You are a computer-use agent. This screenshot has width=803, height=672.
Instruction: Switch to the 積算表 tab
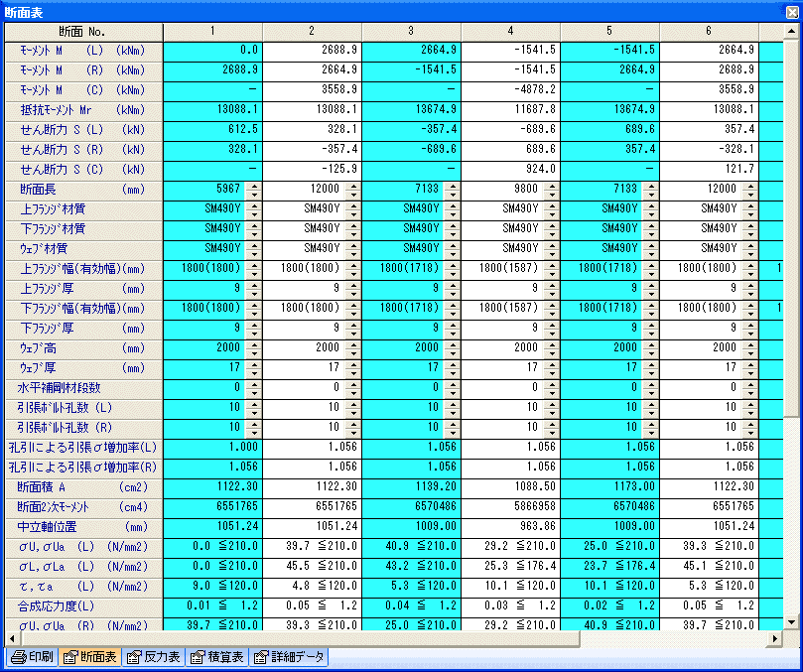click(x=216, y=657)
